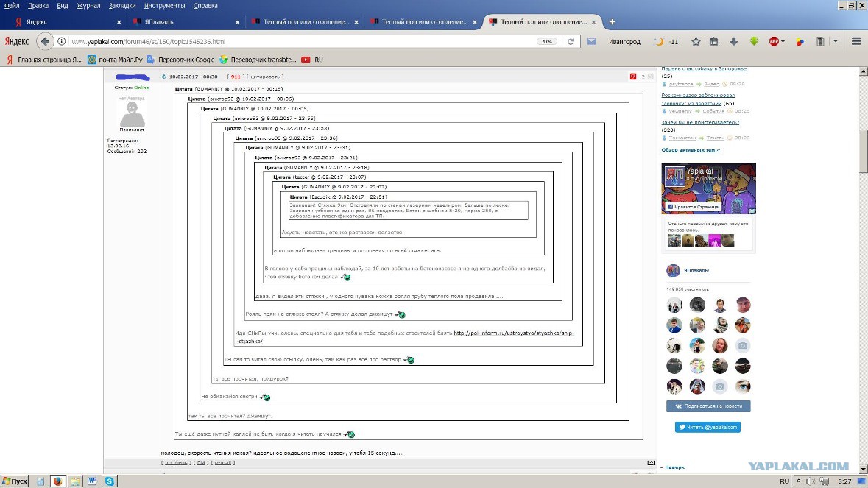Click цитировать link on the post
Screen dimensions: 868x488
pos(264,77)
